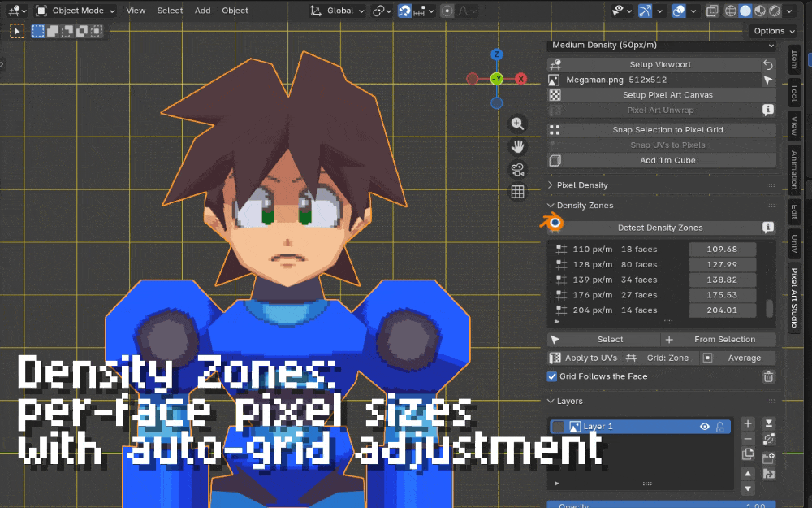Image resolution: width=812 pixels, height=508 pixels.
Task: Create a new layer group folder icon
Action: point(769,458)
